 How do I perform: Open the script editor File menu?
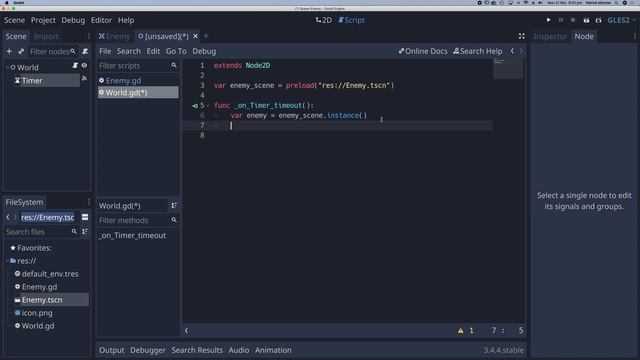point(105,51)
